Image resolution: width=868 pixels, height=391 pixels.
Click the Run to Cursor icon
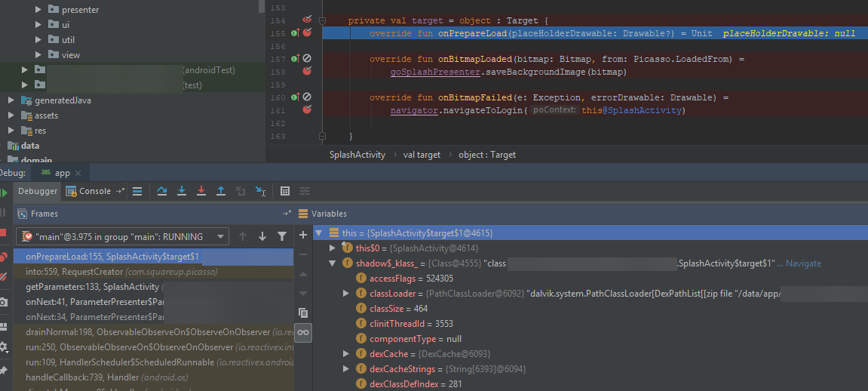(260, 191)
